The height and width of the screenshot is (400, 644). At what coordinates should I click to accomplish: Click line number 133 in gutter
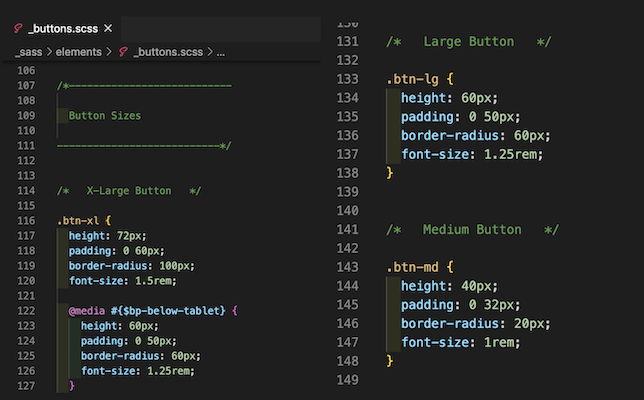click(347, 79)
